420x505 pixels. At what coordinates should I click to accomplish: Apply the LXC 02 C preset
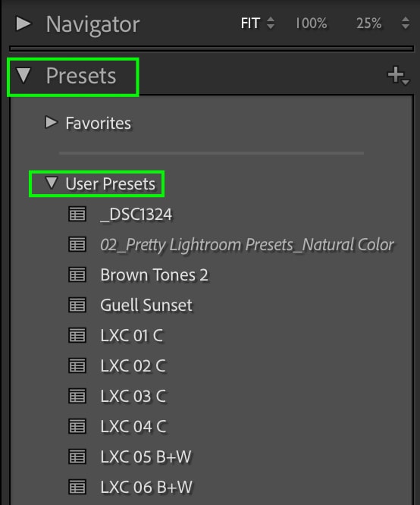tap(133, 366)
